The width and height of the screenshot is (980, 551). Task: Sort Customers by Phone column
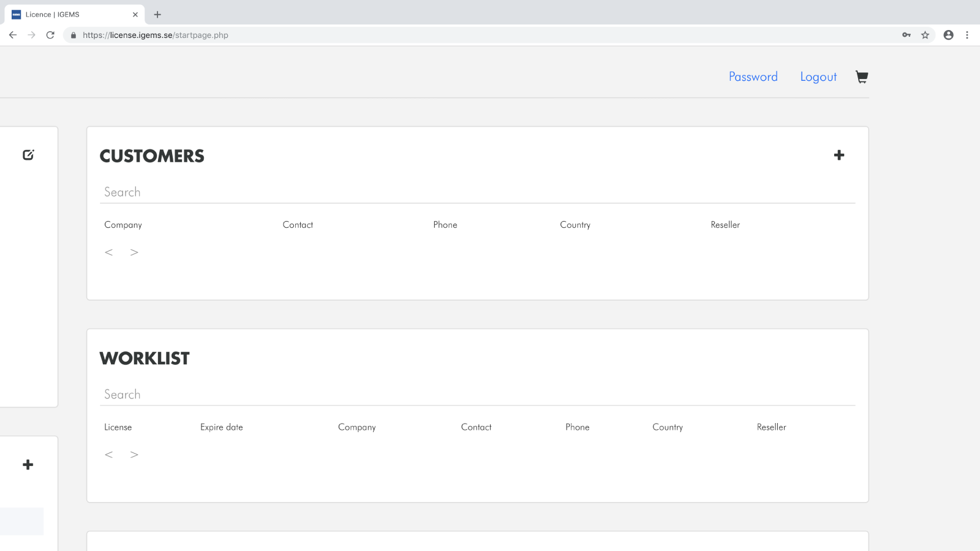[x=445, y=225]
